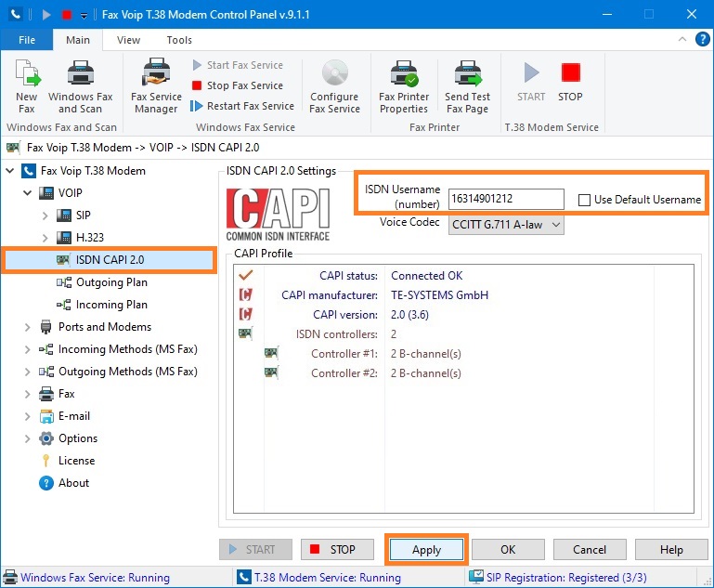Expand the SIP tree node
The height and width of the screenshot is (588, 714).
tap(45, 216)
